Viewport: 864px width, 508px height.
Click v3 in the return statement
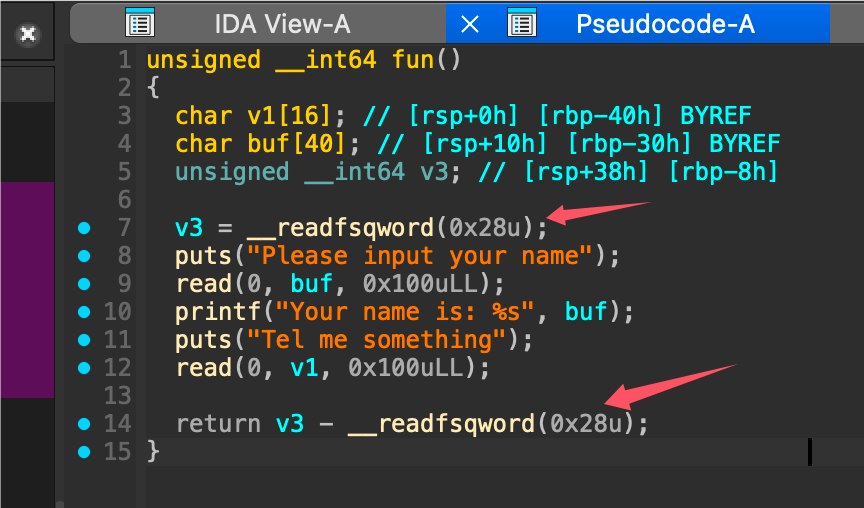click(290, 424)
